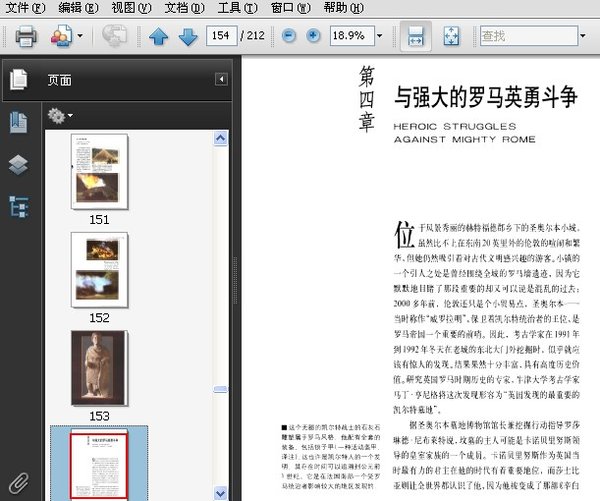
Task: Open the zoom percentage dropdown
Action: click(380, 36)
